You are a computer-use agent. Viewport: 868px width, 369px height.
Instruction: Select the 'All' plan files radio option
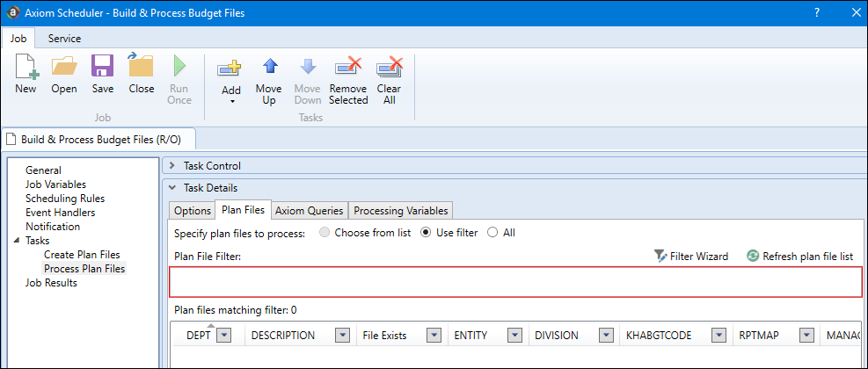492,233
